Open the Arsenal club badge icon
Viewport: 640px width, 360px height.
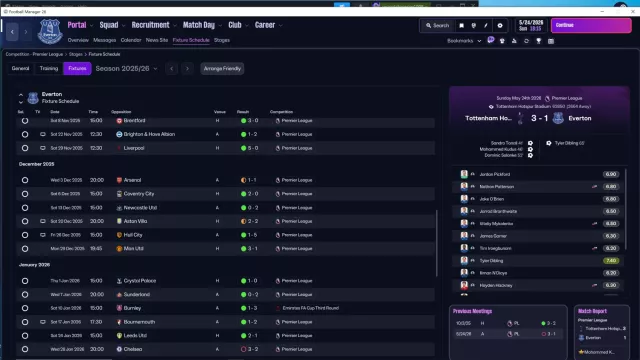tap(119, 180)
